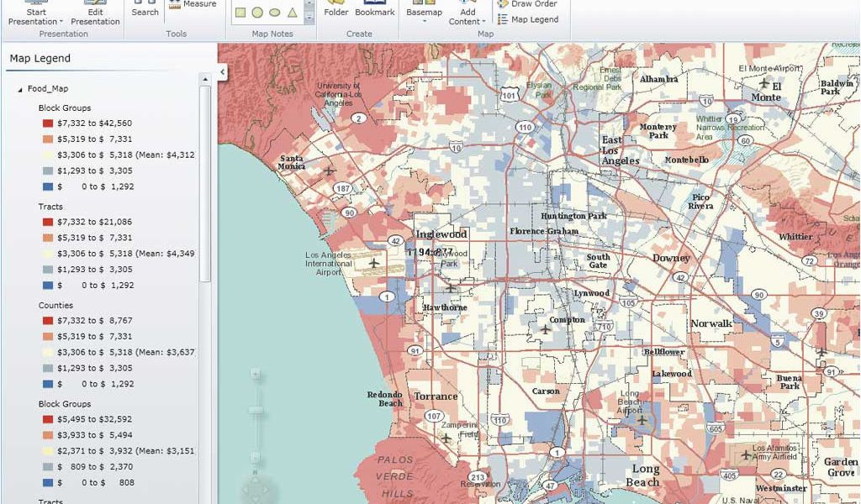Select the circle map note shape
The height and width of the screenshot is (504, 861).
coord(257,12)
